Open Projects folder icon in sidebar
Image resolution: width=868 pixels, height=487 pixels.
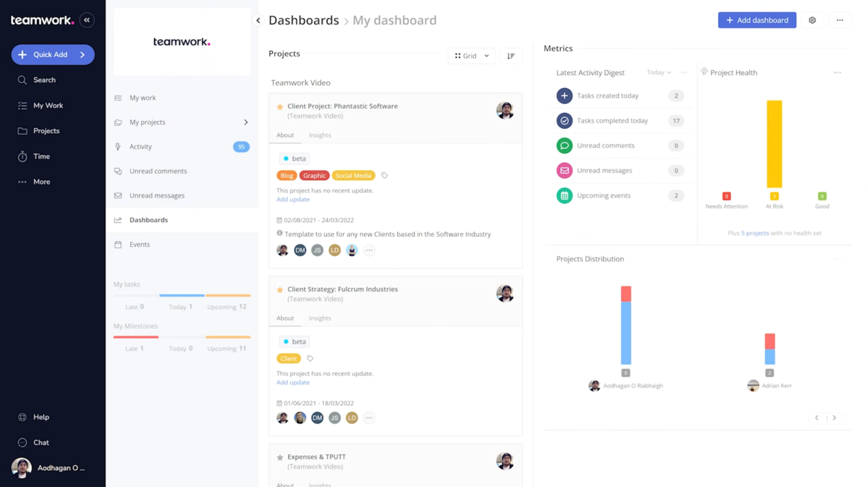22,131
